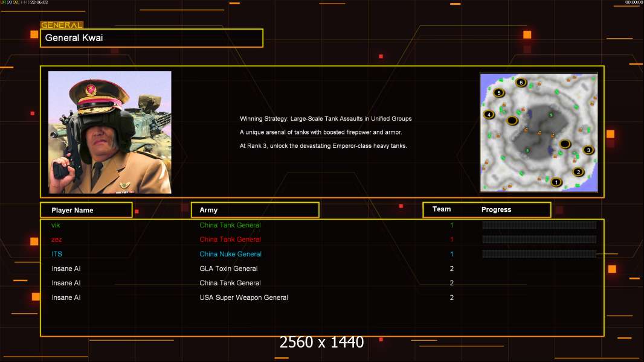
Task: Click team number 1 in vik's row
Action: point(452,225)
